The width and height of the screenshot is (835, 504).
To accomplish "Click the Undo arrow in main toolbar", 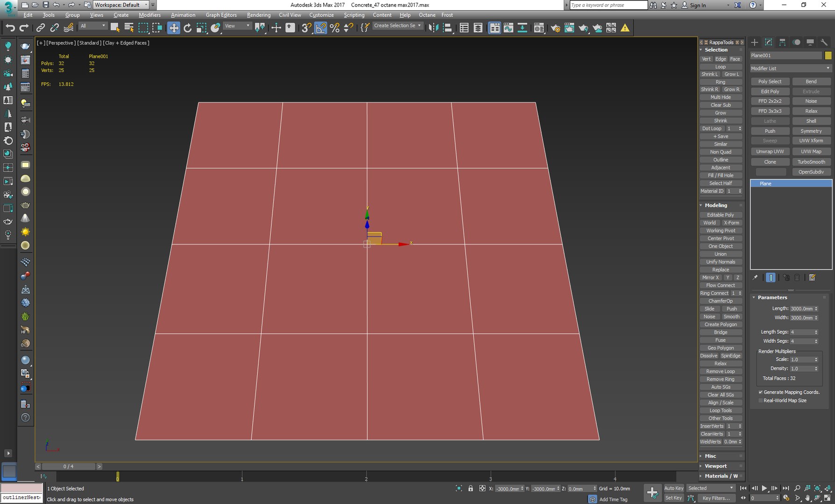I will pos(10,28).
